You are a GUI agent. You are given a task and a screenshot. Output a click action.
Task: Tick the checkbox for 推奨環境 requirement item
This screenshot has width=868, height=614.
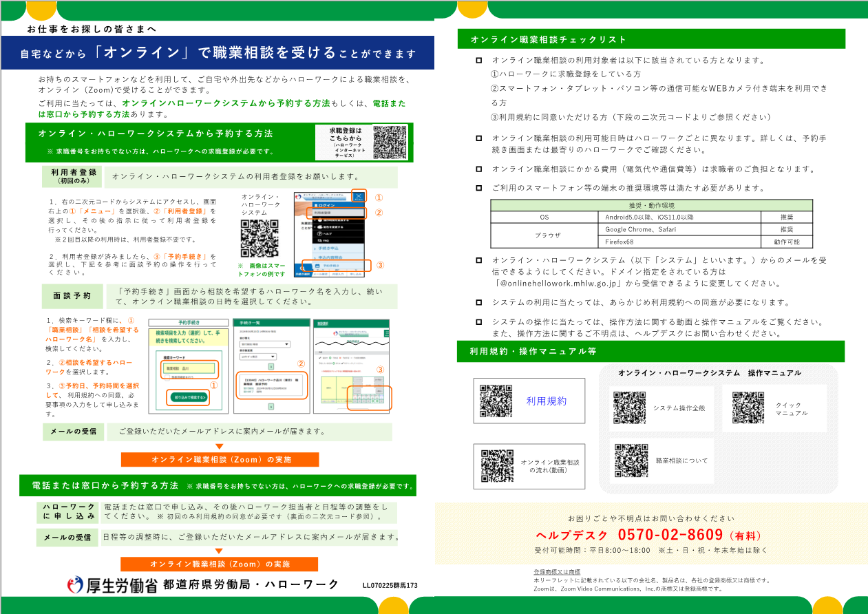pyautogui.click(x=478, y=188)
